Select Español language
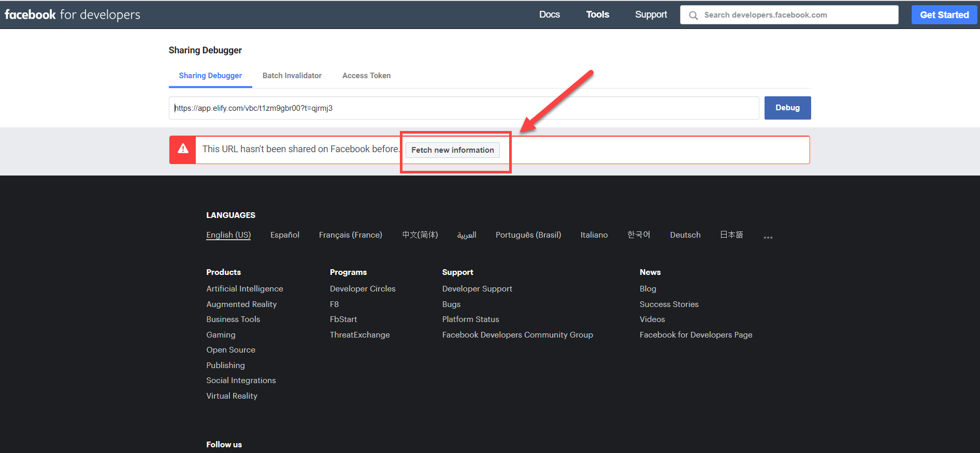The image size is (980, 453). (285, 235)
